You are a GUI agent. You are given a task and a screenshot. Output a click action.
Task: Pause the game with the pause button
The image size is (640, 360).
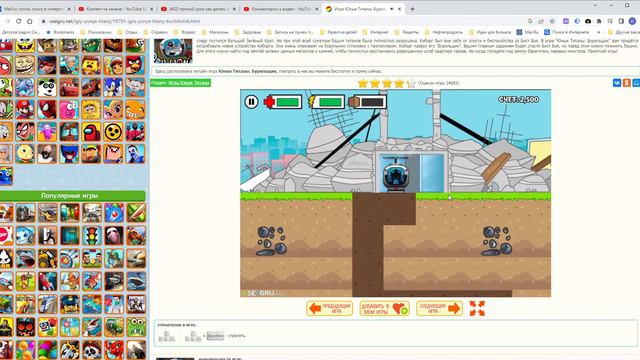pos(251,102)
